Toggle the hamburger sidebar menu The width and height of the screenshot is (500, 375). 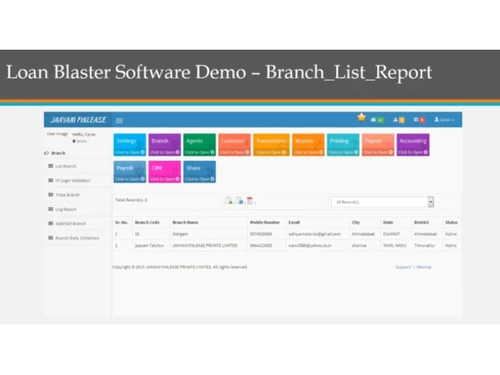pos(119,120)
